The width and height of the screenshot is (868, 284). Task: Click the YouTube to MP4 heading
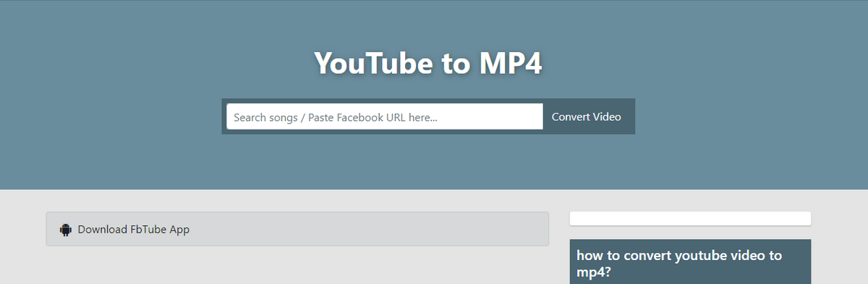pyautogui.click(x=428, y=64)
